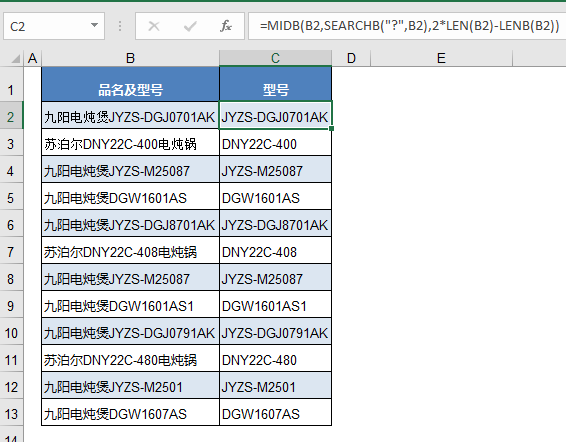
Task: Select cell C12 JYZS-M2501
Action: click(275, 385)
